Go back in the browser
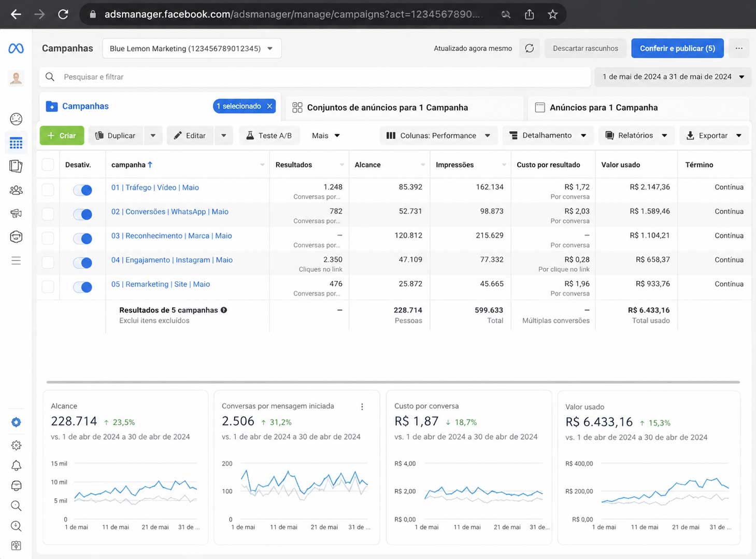This screenshot has width=756, height=559. [16, 14]
